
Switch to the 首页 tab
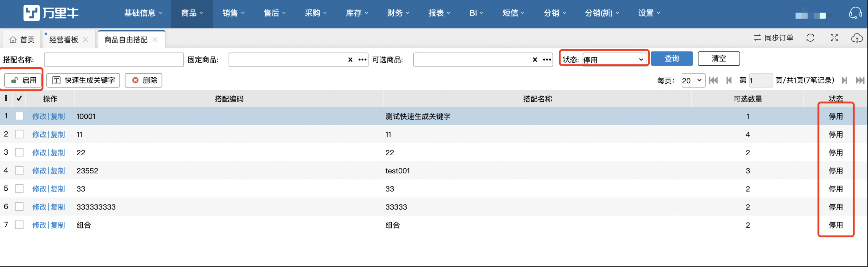[22, 39]
